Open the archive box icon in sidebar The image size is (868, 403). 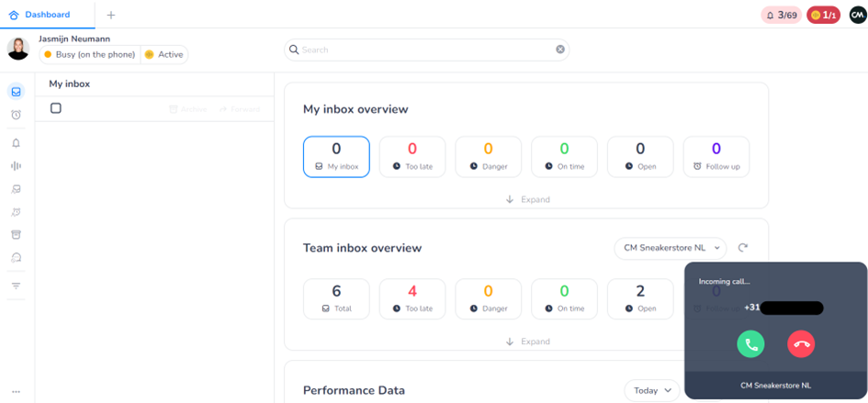[x=16, y=235]
